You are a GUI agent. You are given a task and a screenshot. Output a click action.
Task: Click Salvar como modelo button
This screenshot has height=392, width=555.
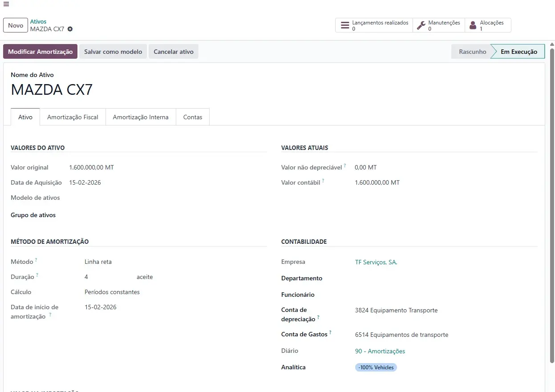point(113,52)
